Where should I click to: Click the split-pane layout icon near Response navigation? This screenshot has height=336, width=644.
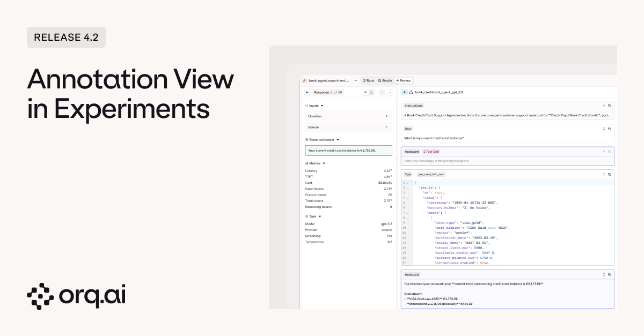(x=371, y=92)
